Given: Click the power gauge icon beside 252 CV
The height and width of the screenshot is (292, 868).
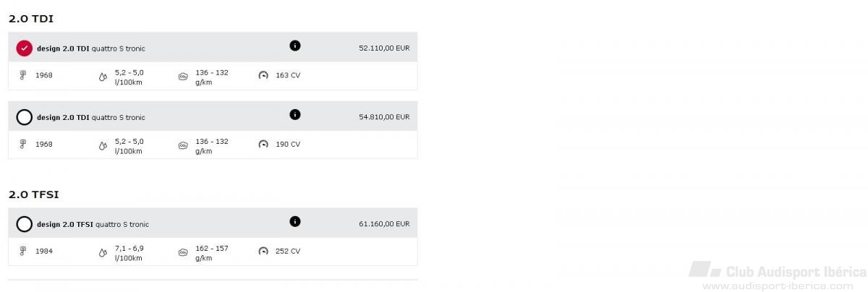Looking at the screenshot, I should pos(263,252).
